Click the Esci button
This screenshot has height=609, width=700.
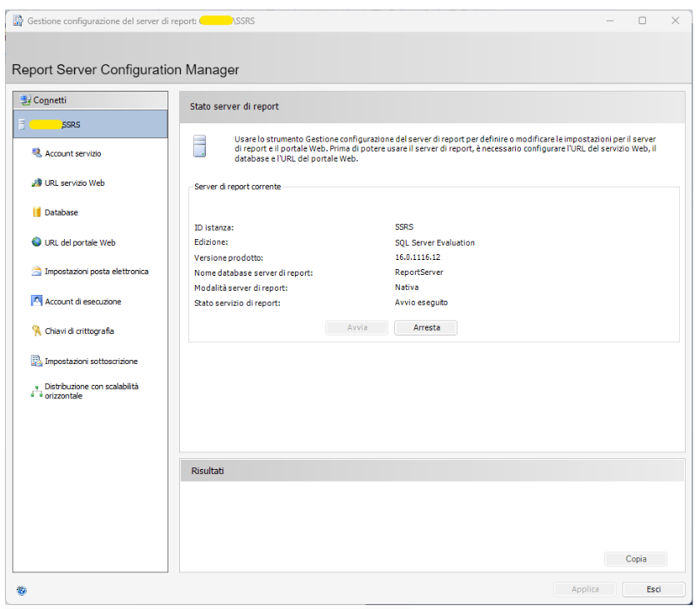(653, 589)
